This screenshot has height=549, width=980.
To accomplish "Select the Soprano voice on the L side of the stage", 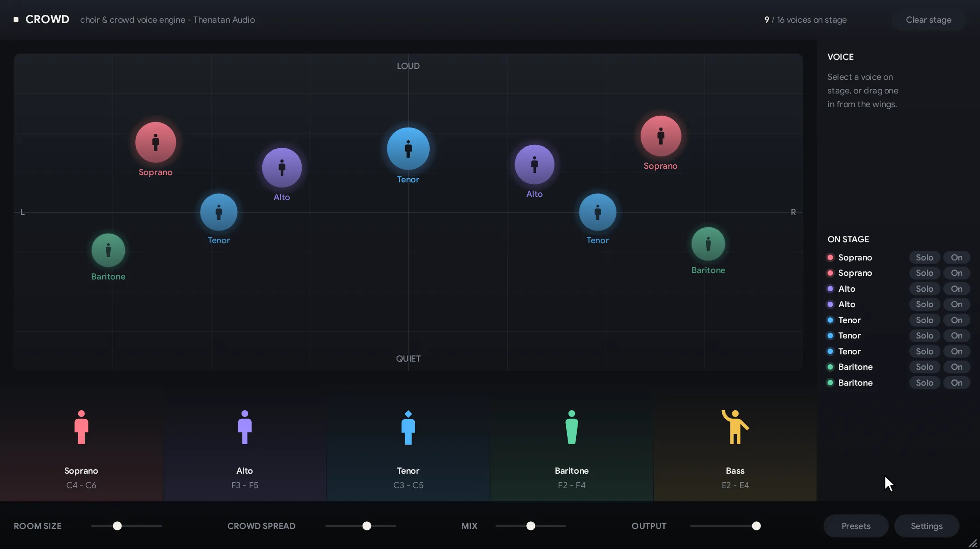I will (x=156, y=142).
